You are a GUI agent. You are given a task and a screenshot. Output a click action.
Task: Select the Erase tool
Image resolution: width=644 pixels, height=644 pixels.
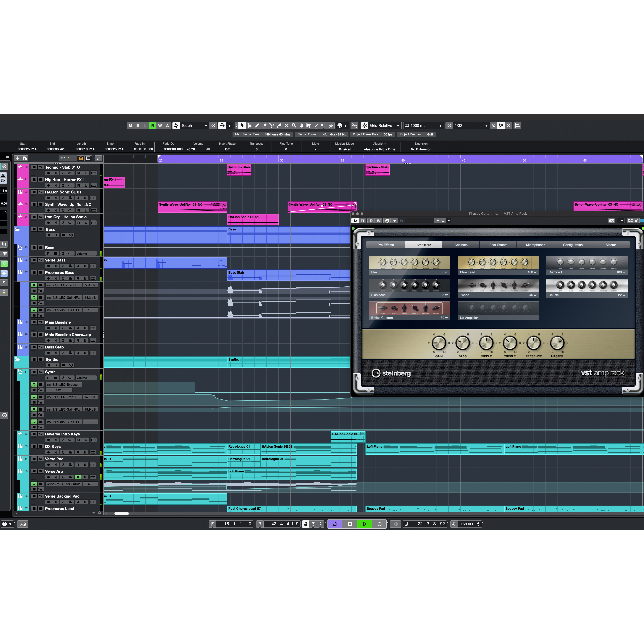(264, 126)
